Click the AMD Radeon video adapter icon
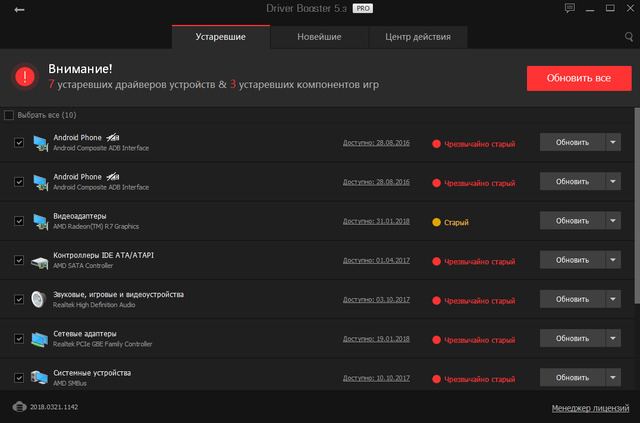 [39, 222]
